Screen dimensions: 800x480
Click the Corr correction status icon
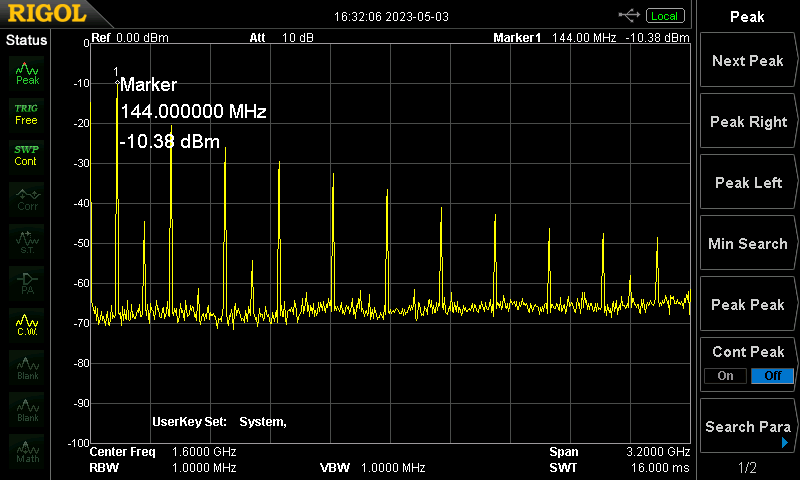[x=27, y=198]
